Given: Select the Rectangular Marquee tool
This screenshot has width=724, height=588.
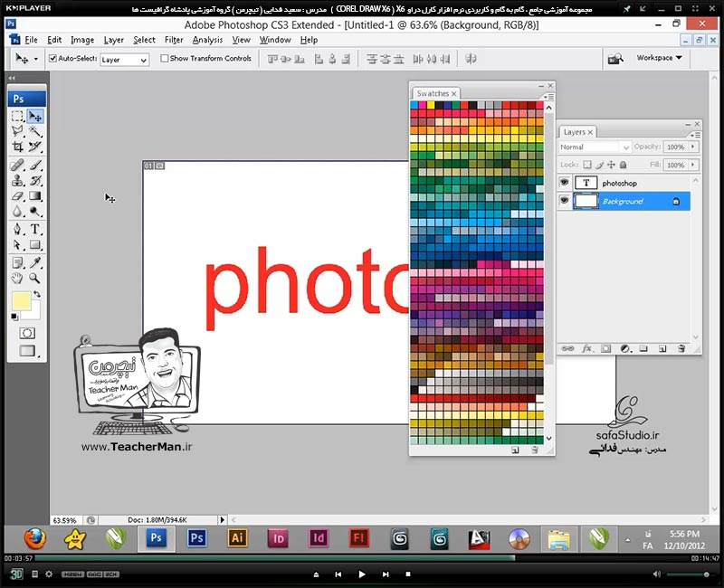Looking at the screenshot, I should pos(17,116).
